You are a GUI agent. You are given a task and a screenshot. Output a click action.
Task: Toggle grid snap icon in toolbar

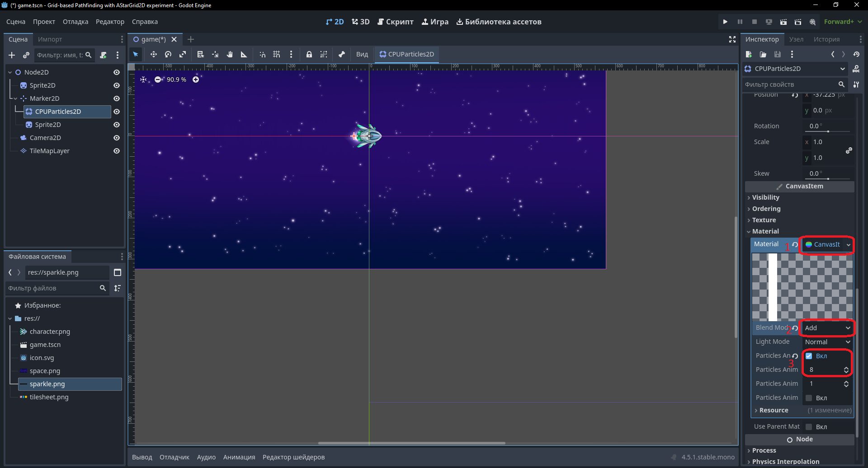[x=277, y=54]
